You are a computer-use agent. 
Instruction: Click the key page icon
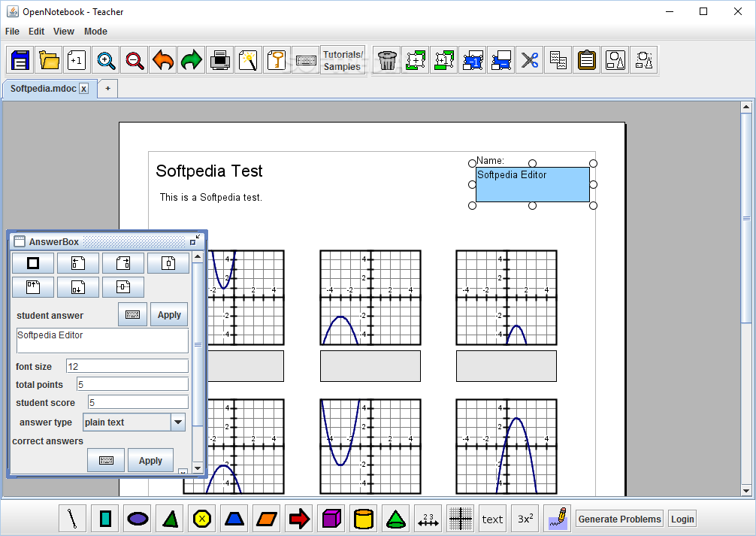[x=277, y=60]
